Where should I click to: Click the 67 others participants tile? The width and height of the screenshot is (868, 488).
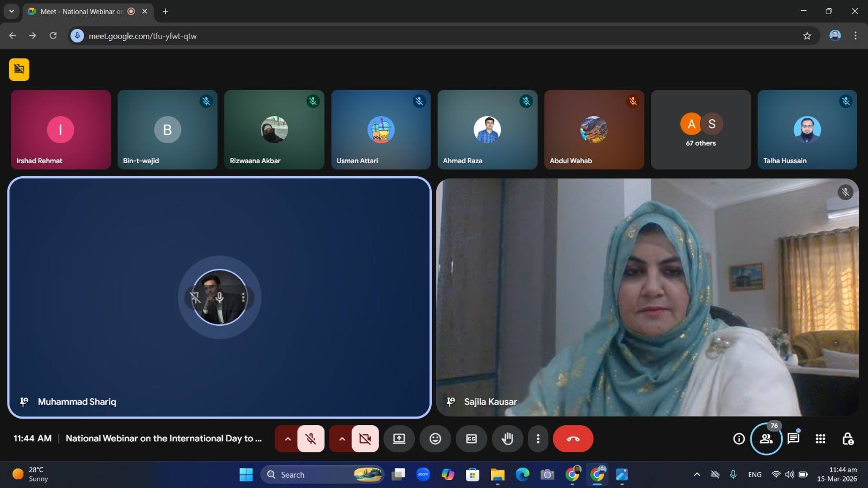tap(700, 130)
